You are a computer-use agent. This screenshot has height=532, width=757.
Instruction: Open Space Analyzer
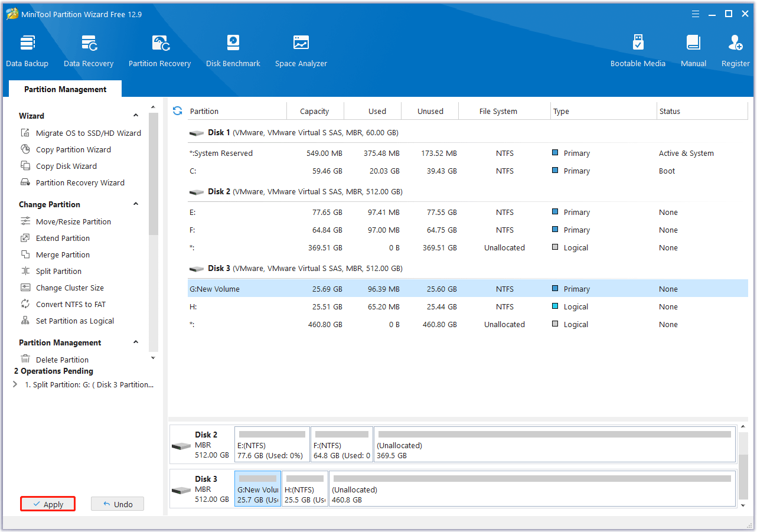click(x=301, y=51)
